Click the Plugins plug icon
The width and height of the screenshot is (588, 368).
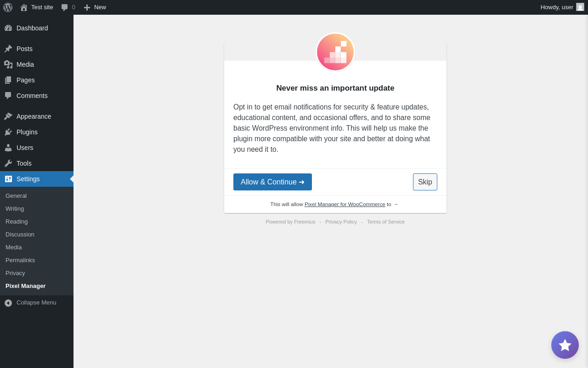[x=8, y=132]
